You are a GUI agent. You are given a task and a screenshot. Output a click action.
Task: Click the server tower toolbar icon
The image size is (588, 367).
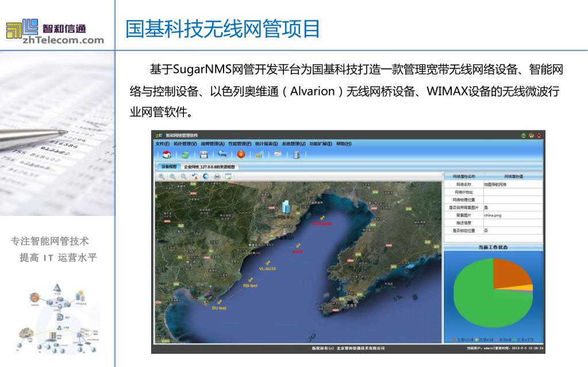click(296, 154)
